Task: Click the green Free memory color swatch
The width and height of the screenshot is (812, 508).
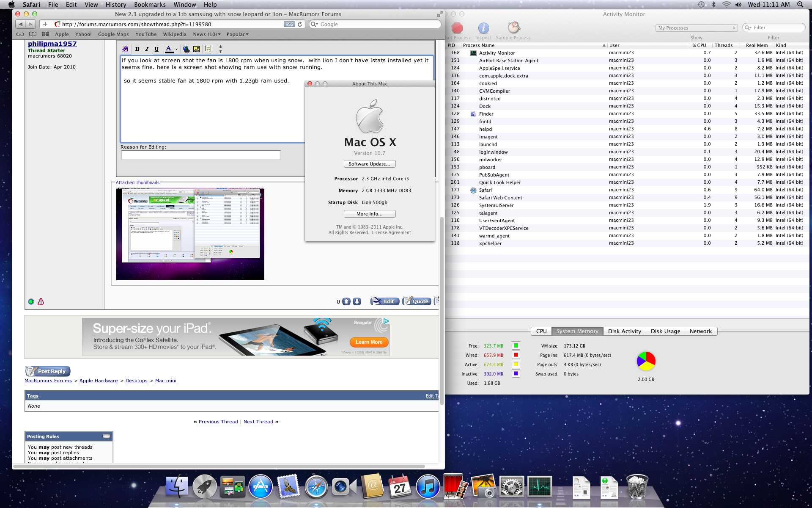Action: 516,346
